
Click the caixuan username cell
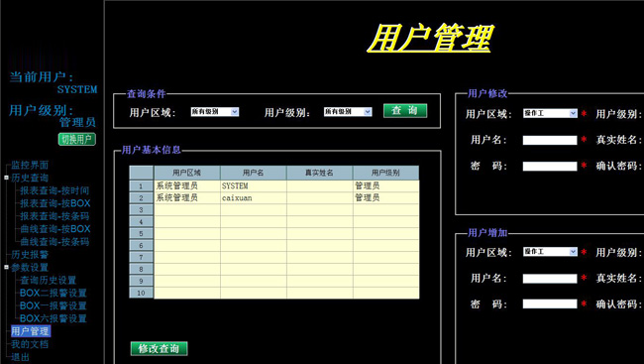(254, 197)
